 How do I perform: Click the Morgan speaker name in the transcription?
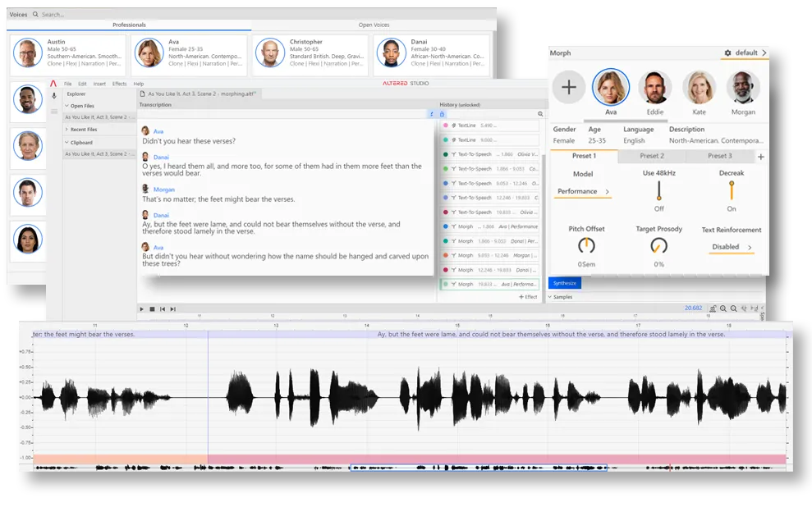pos(163,190)
